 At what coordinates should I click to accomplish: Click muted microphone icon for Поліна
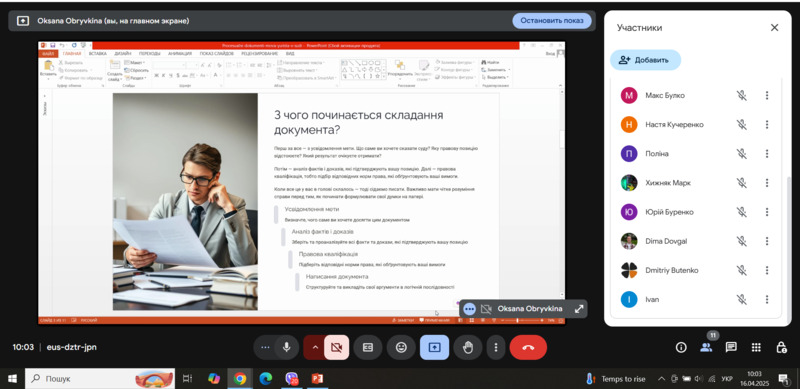pos(741,154)
